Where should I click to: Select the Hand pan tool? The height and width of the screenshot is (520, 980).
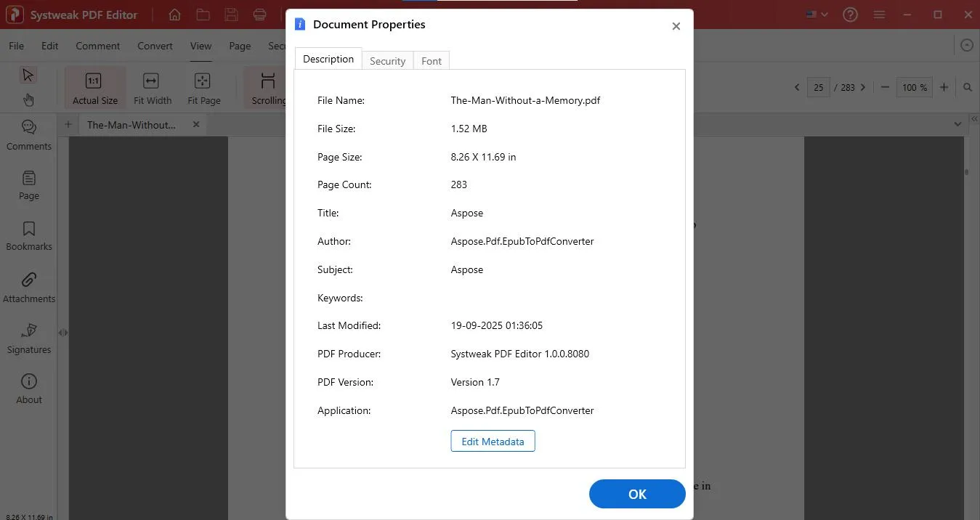pyautogui.click(x=28, y=99)
